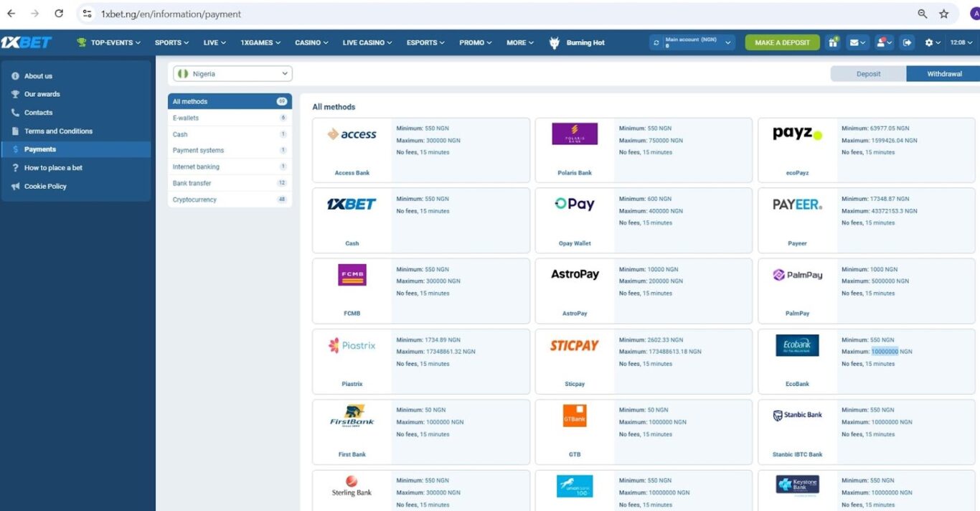
Task: Expand the TOP-EVENTS menu
Action: (108, 42)
